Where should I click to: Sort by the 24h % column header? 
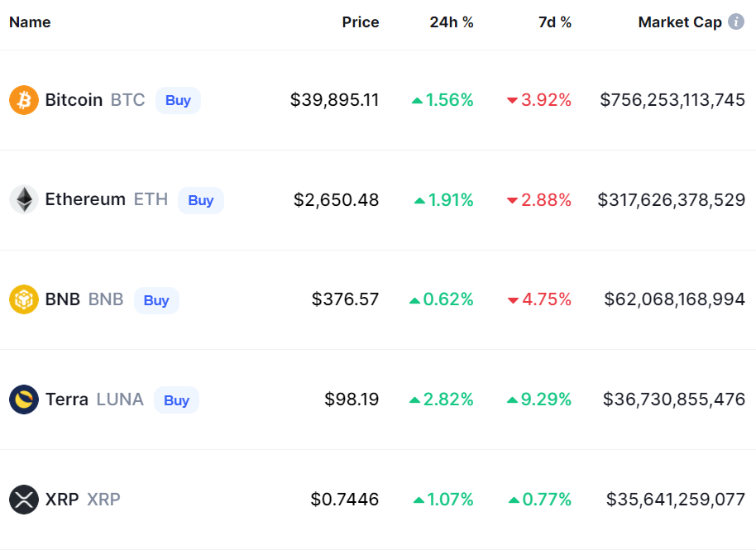click(x=452, y=22)
